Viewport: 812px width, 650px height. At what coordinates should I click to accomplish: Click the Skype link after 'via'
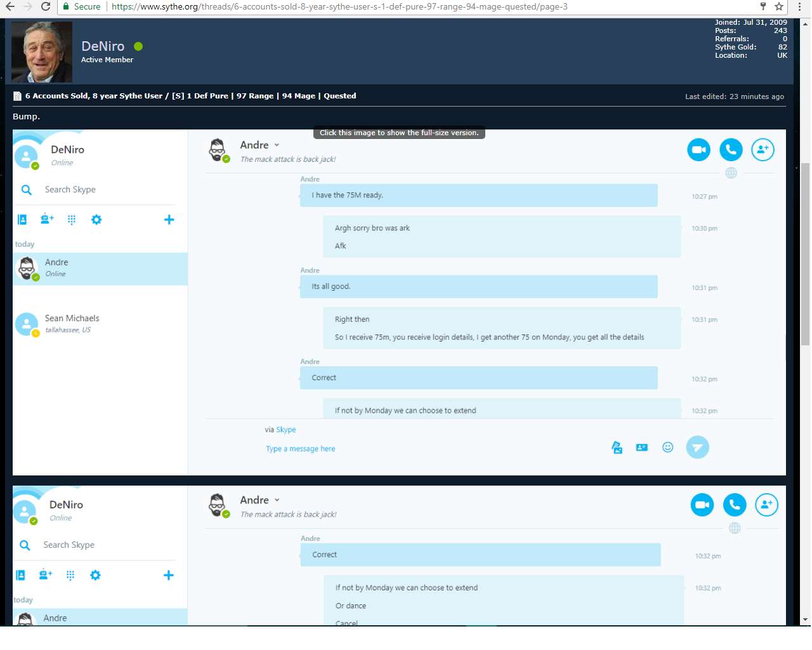(x=286, y=430)
